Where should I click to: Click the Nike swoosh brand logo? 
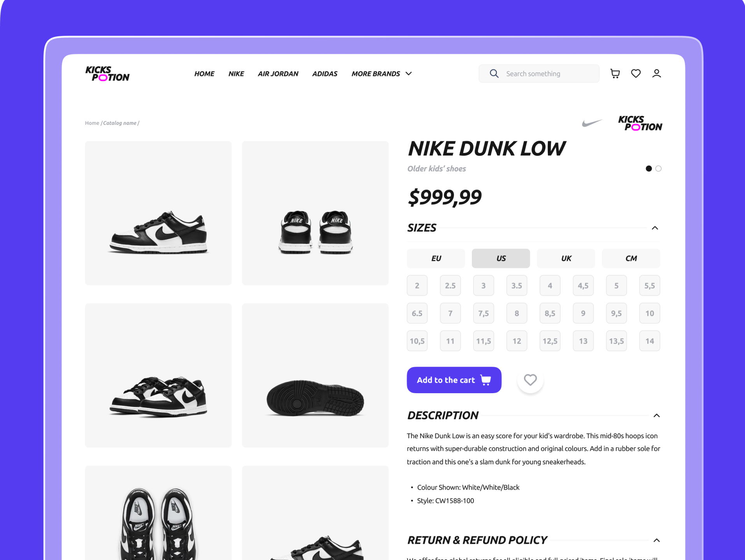click(x=592, y=123)
